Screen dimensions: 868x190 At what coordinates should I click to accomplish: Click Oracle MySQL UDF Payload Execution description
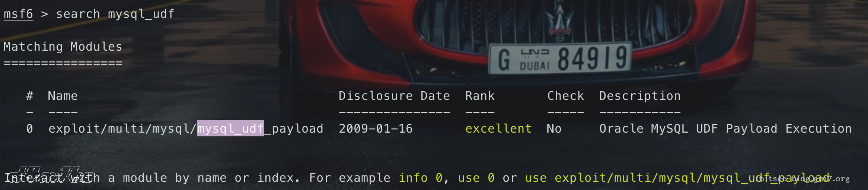click(725, 129)
